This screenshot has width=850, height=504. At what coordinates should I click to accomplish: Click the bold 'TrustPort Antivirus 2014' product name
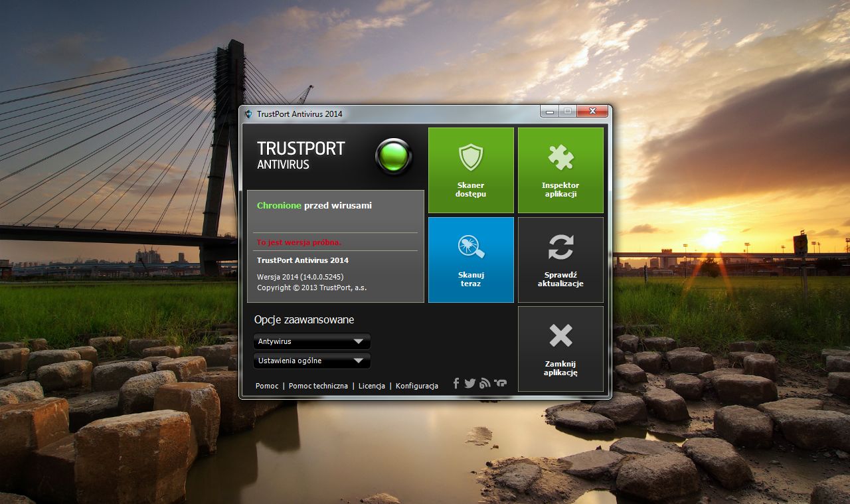303,260
